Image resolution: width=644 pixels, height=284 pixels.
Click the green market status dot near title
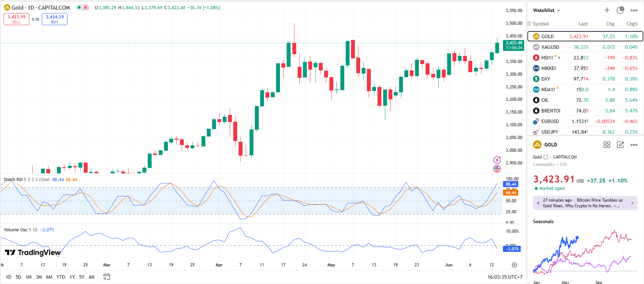[79, 7]
